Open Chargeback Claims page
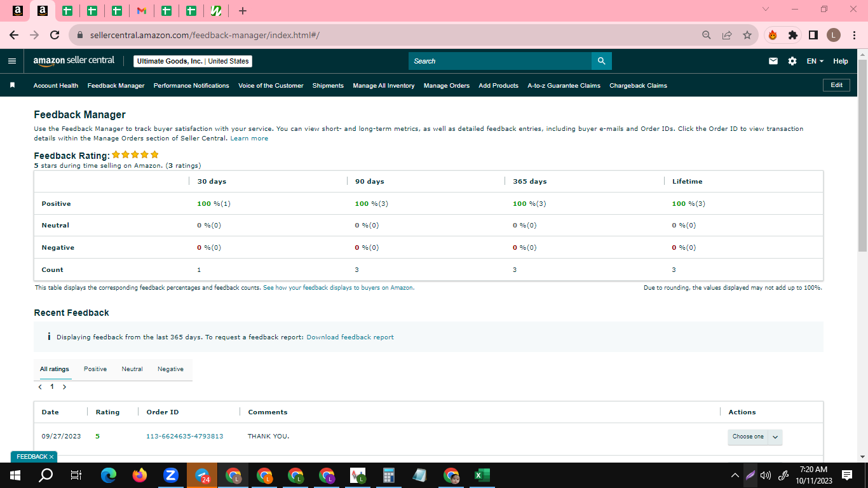868x488 pixels. coord(638,86)
